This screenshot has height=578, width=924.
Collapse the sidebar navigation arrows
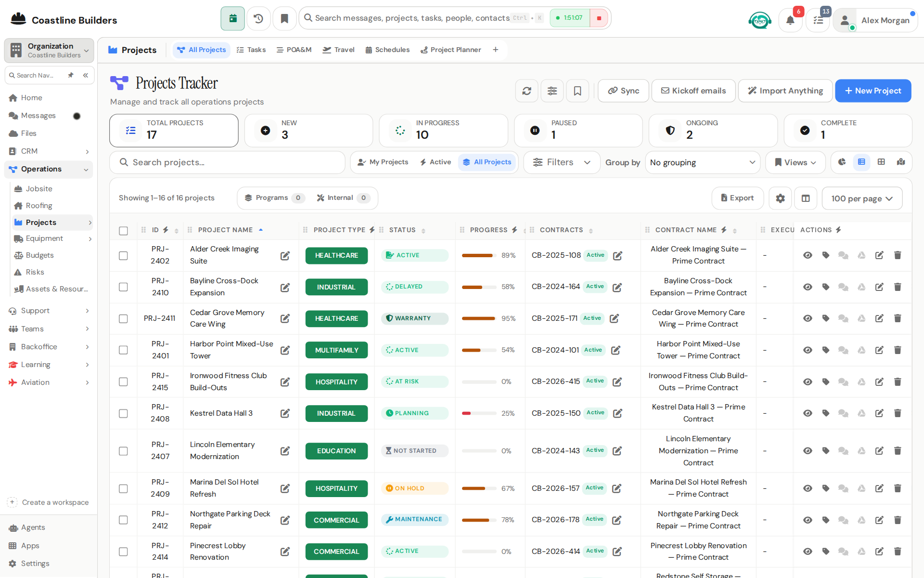tap(85, 76)
